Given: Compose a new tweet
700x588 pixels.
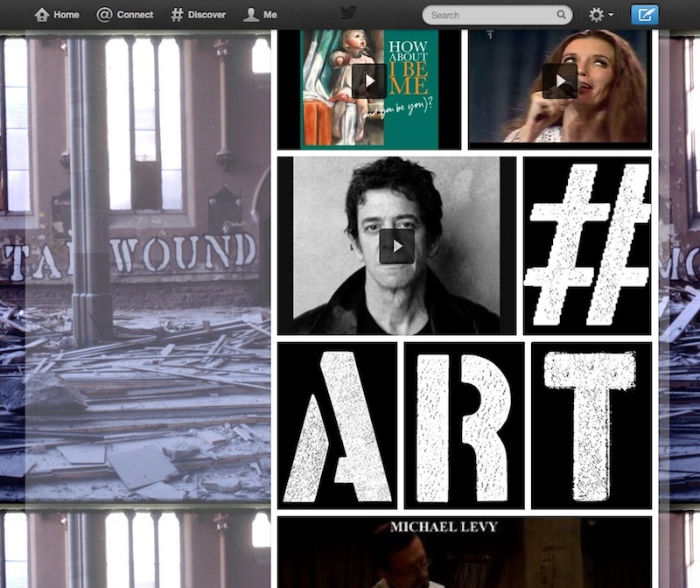Looking at the screenshot, I should click(x=644, y=15).
